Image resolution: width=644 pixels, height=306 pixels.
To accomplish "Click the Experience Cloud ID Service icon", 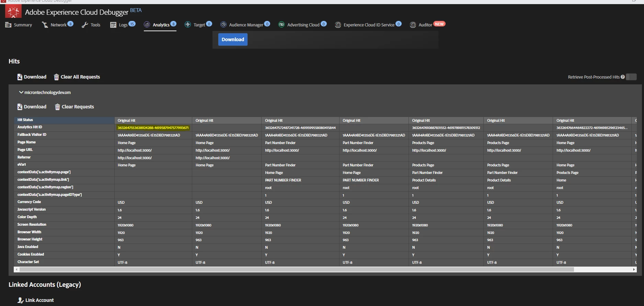I will [x=338, y=25].
